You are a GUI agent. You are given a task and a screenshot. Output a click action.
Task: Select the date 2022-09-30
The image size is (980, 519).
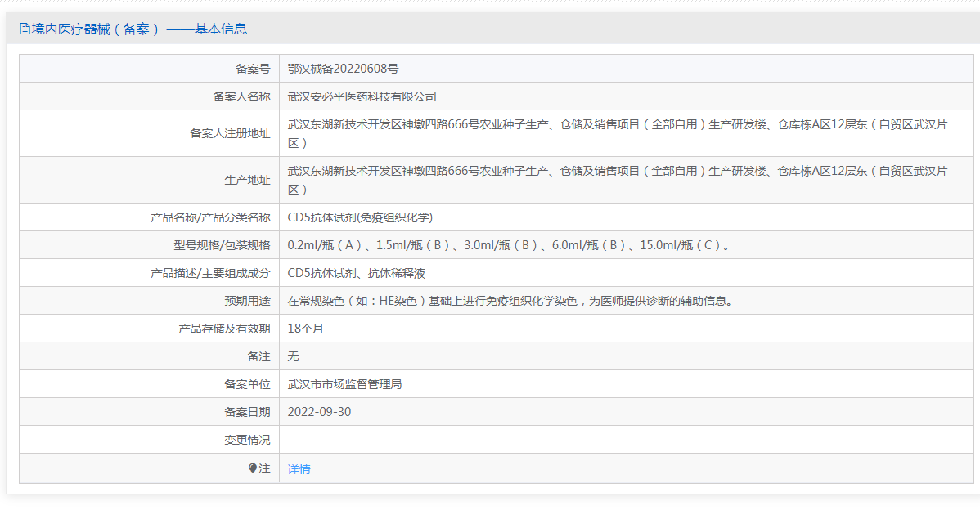click(319, 412)
